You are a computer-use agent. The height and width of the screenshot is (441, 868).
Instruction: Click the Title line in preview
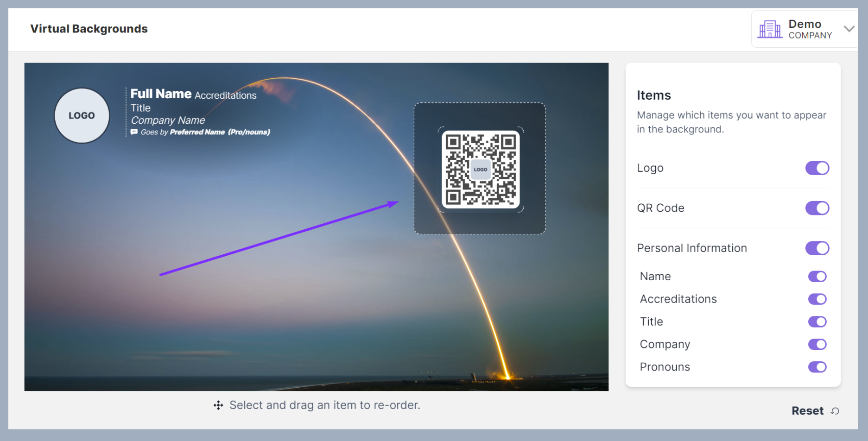[140, 108]
